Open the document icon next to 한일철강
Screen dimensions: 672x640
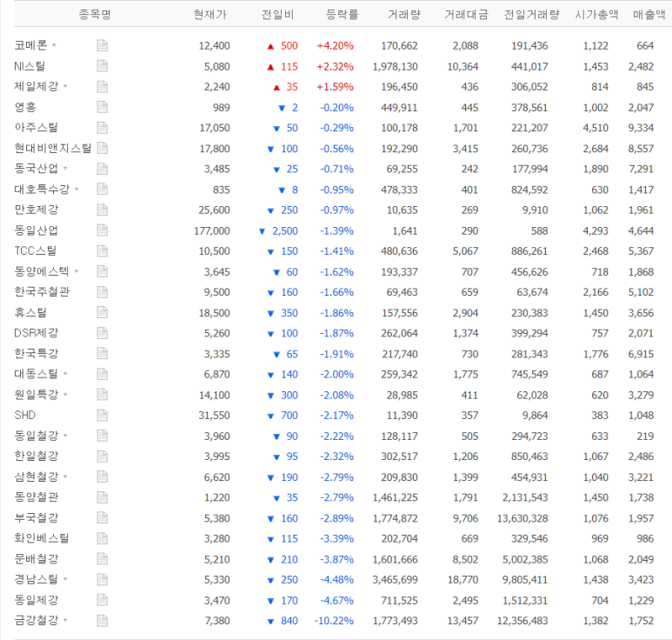(x=102, y=457)
